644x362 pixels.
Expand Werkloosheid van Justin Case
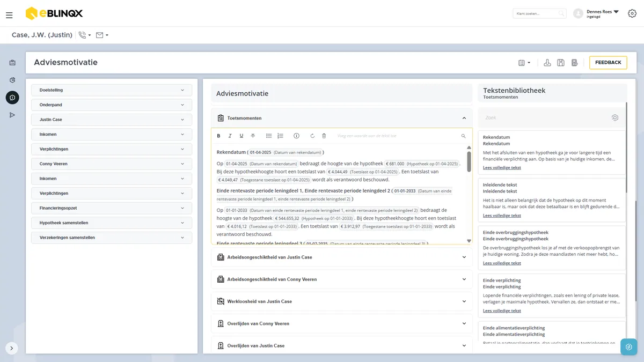click(342, 301)
